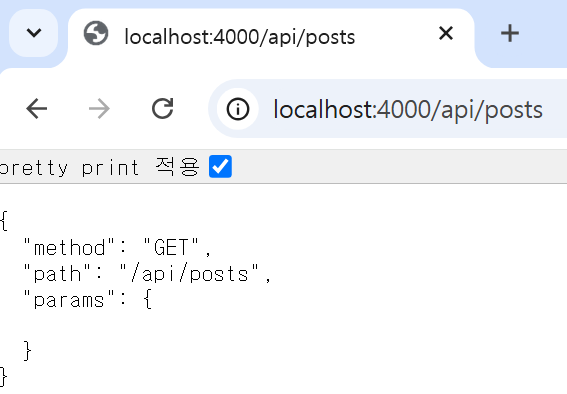Click the "params": { line
The width and height of the screenshot is (567, 394).
88,300
